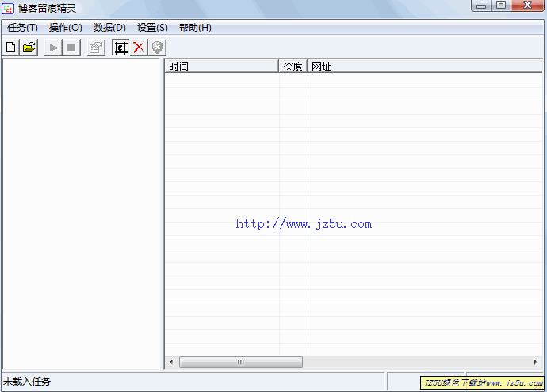547x392 pixels.
Task: Open task properties toolbar icon
Action: [x=96, y=48]
